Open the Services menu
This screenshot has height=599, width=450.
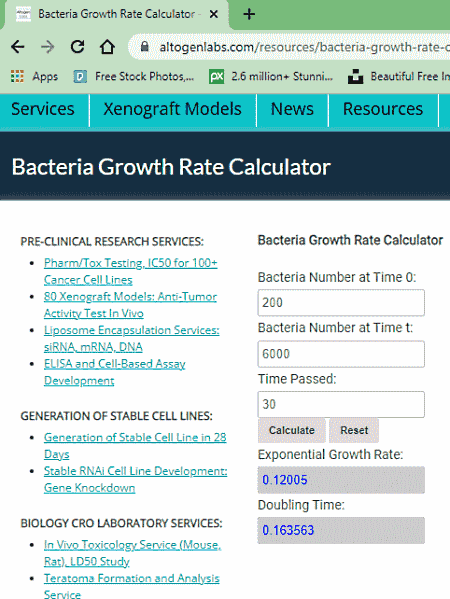[43, 109]
